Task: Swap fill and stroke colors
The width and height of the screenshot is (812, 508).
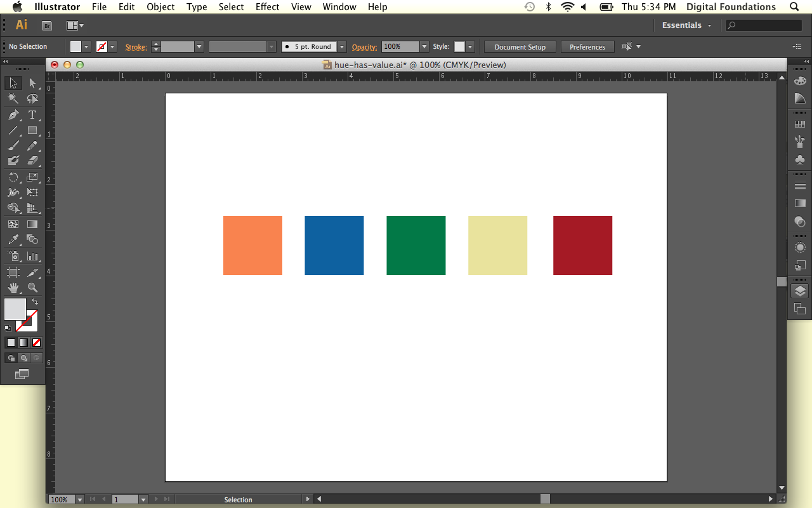Action: pos(35,302)
